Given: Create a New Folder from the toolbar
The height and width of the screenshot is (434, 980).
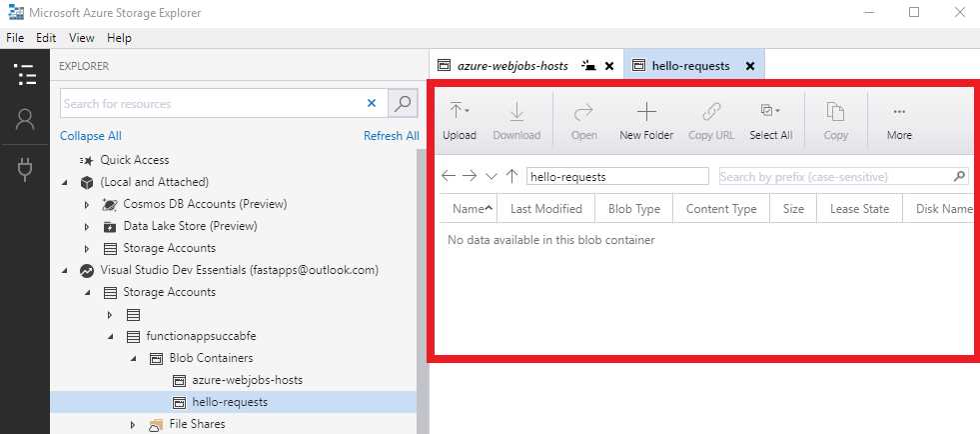Looking at the screenshot, I should (x=646, y=121).
